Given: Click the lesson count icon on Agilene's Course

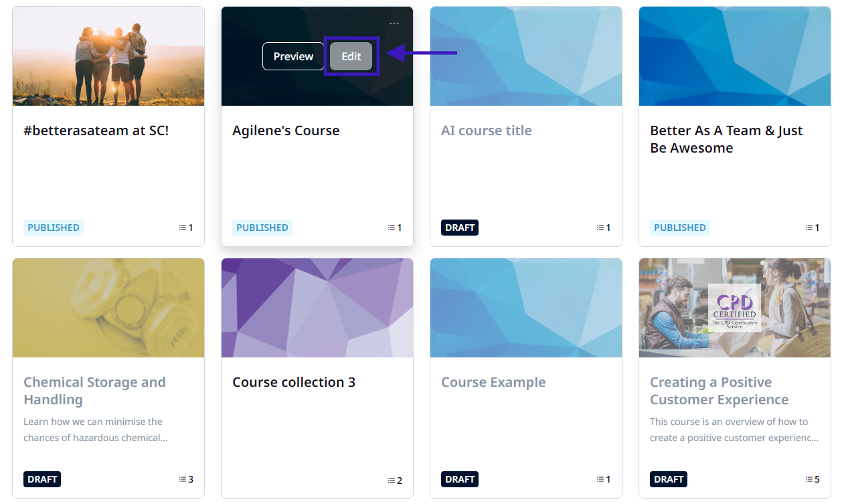Looking at the screenshot, I should (392, 228).
